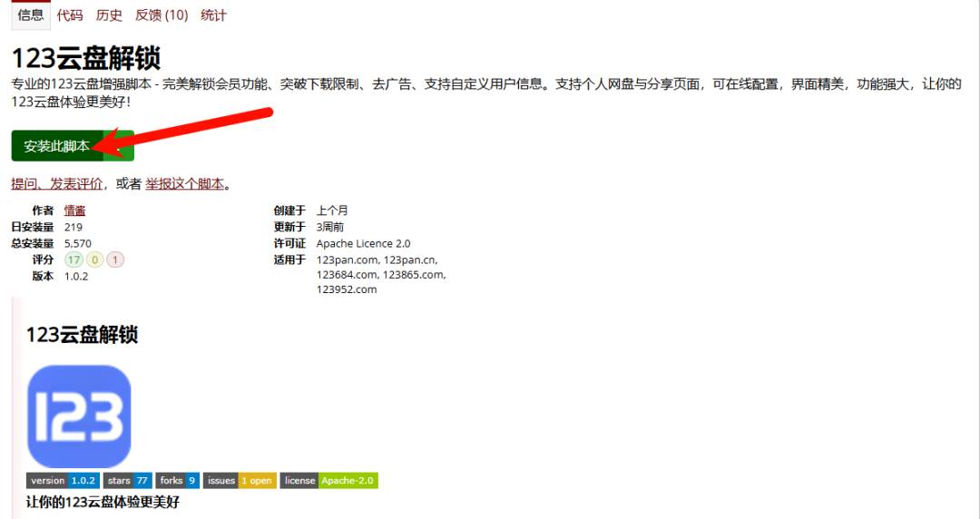View the 反馈 (10) tab
Image resolution: width=980 pixels, height=519 pixels.
click(x=162, y=15)
